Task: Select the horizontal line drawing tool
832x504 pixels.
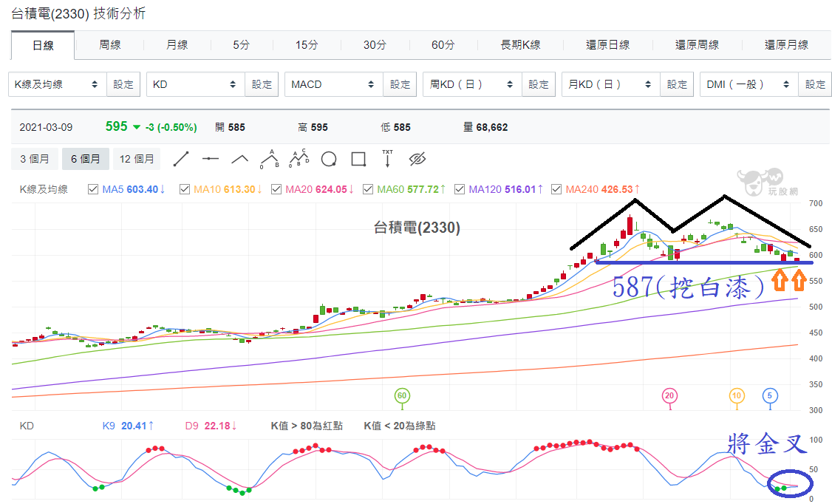Action: (x=211, y=159)
